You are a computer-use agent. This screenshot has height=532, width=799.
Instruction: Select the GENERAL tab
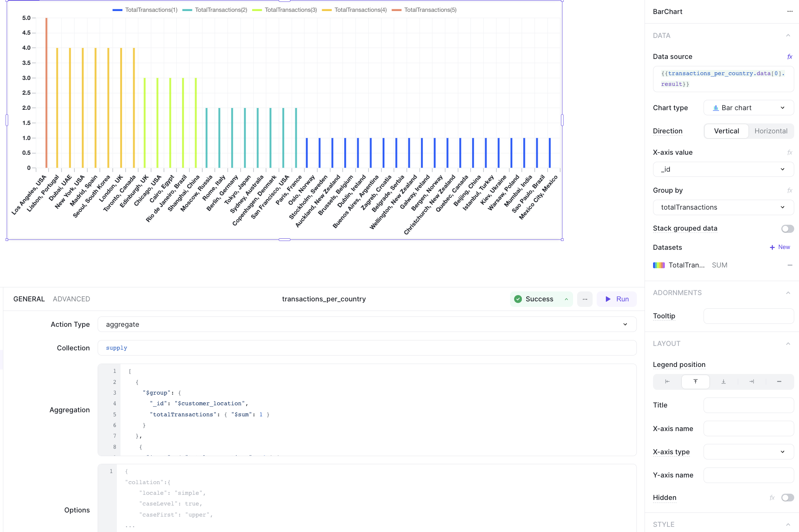(x=29, y=299)
